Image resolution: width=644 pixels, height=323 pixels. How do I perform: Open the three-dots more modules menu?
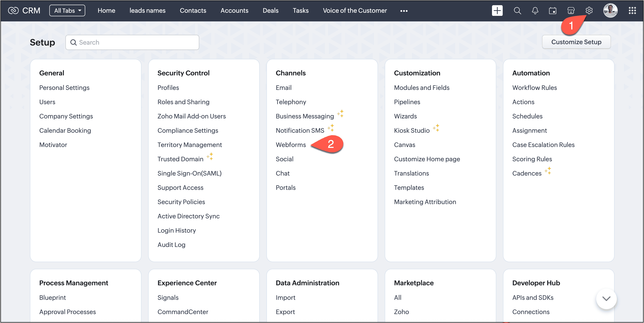click(404, 11)
